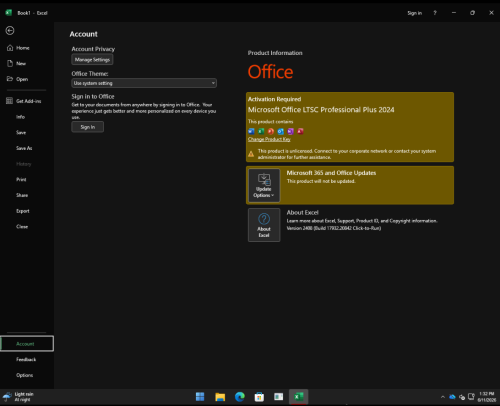Open the Update Options menu

click(264, 186)
